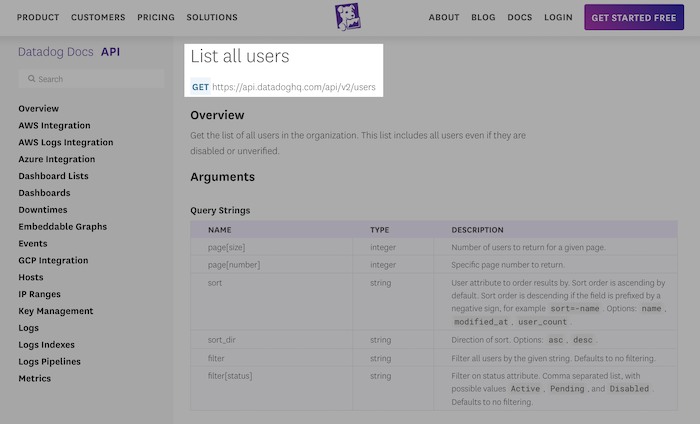Click the search magnifier icon in sidebar
The height and width of the screenshot is (424, 700).
[x=32, y=79]
